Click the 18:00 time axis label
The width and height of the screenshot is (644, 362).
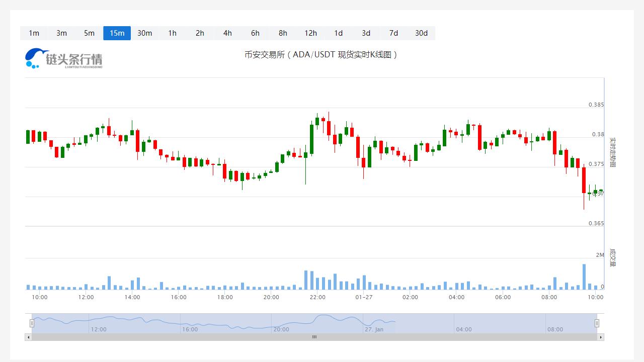coord(225,297)
